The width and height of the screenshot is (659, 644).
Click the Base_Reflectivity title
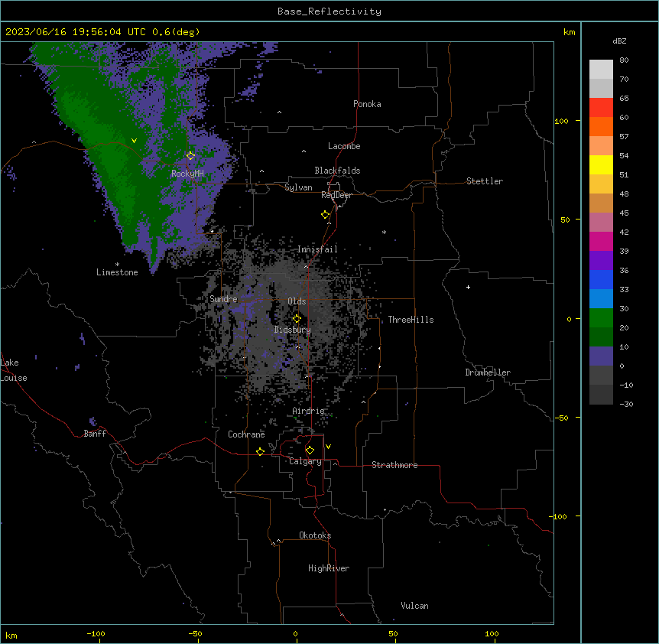329,11
